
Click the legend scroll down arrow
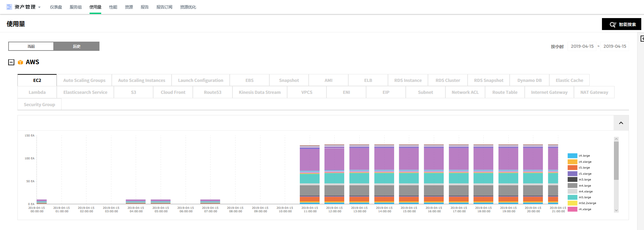point(616,210)
